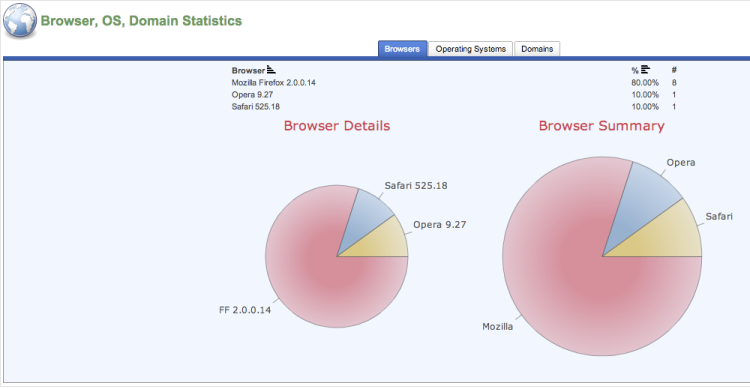
Task: Click the FF 2.0.0.14 chart label
Action: 245,310
